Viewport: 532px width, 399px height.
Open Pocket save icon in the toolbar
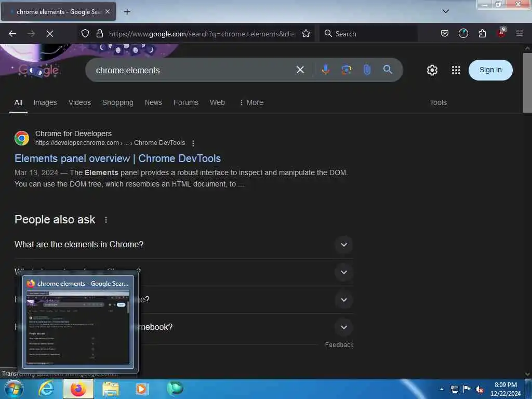pos(445,33)
